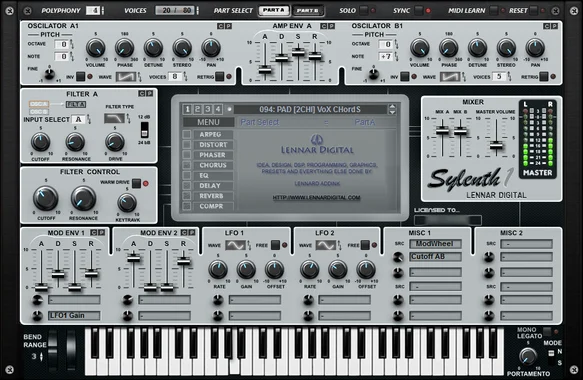Toggle the LFO 2 FREE button
Image resolution: width=583 pixels, height=380 pixels.
tap(365, 245)
